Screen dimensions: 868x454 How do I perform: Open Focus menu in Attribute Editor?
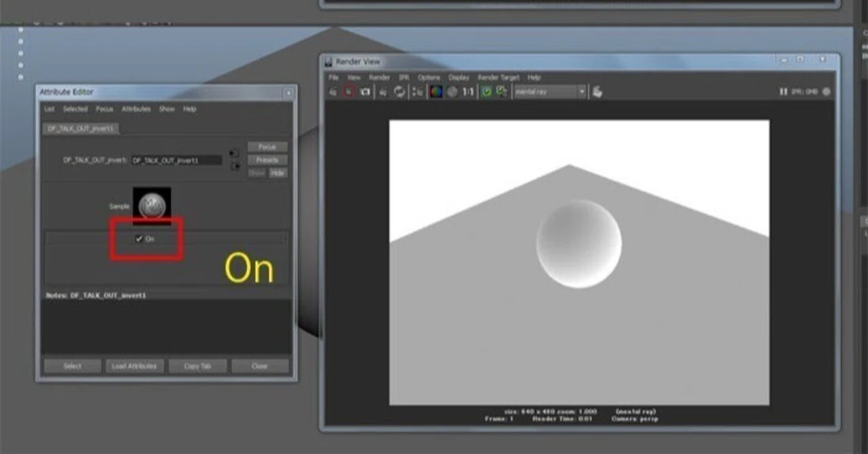(x=104, y=109)
